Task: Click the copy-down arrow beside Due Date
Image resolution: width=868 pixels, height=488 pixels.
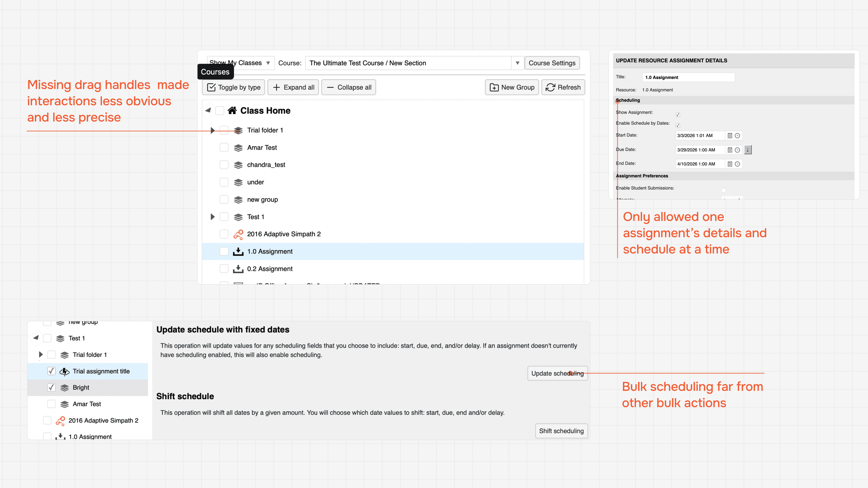Action: [x=748, y=150]
